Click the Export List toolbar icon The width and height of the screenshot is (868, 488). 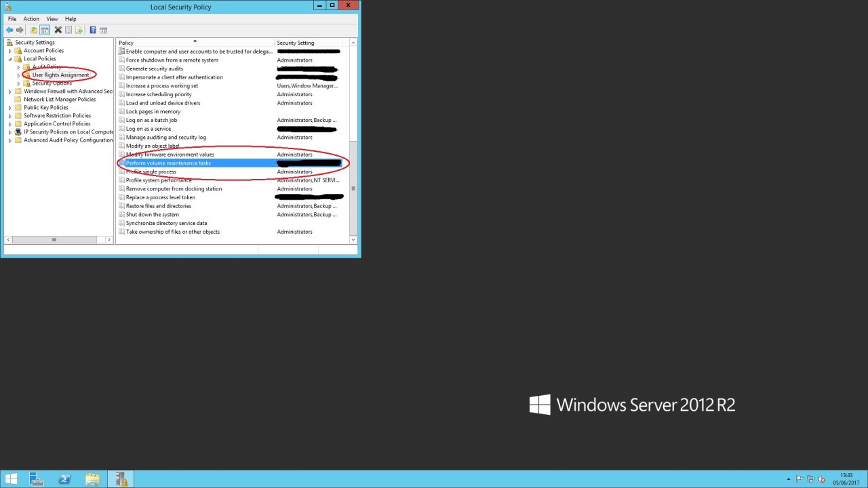[79, 30]
